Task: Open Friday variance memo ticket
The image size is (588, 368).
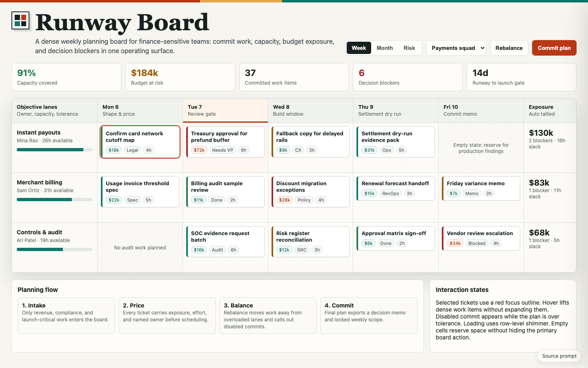Action: (481, 188)
